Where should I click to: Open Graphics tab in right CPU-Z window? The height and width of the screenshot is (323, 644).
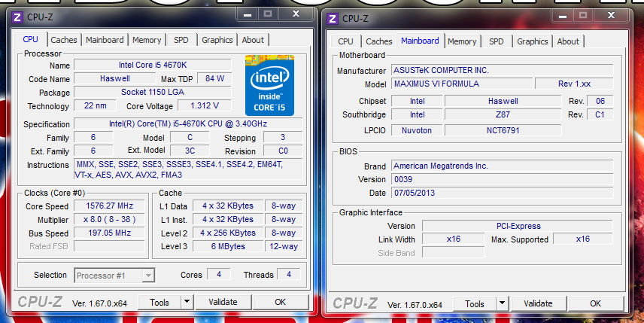coord(533,41)
